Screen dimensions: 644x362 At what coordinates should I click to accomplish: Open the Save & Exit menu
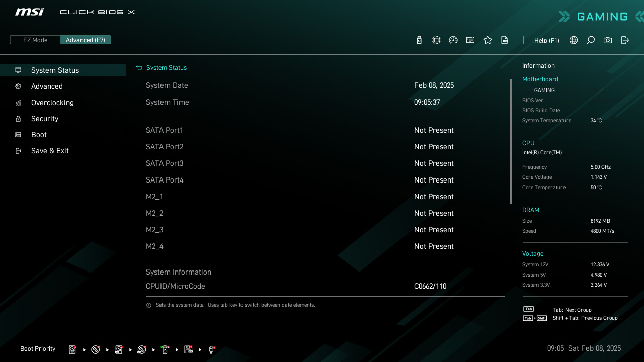point(50,151)
